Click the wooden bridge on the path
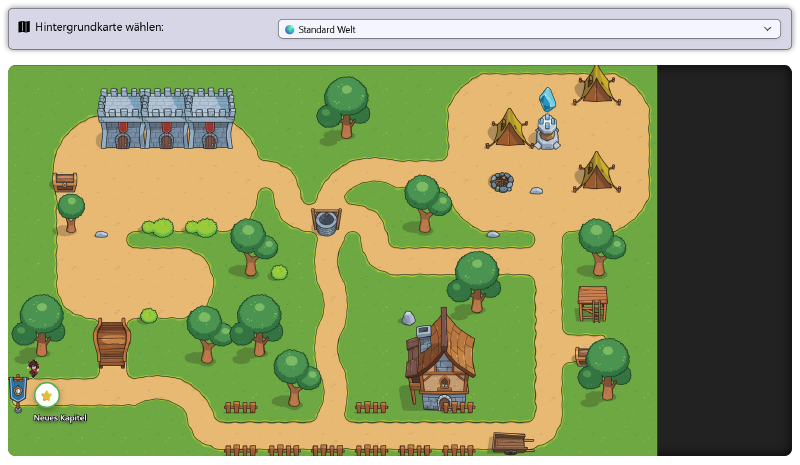The image size is (800, 465). pos(112,343)
